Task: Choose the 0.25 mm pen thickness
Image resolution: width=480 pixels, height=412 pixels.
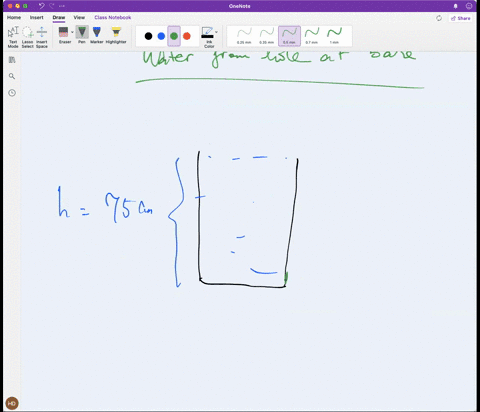Action: (244, 36)
